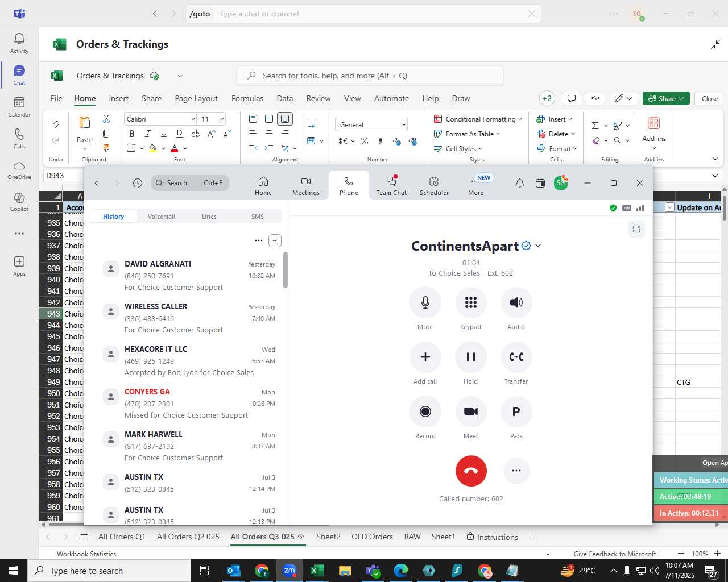Add a new sheet with plus icon
The width and height of the screenshot is (728, 582).
(x=532, y=537)
